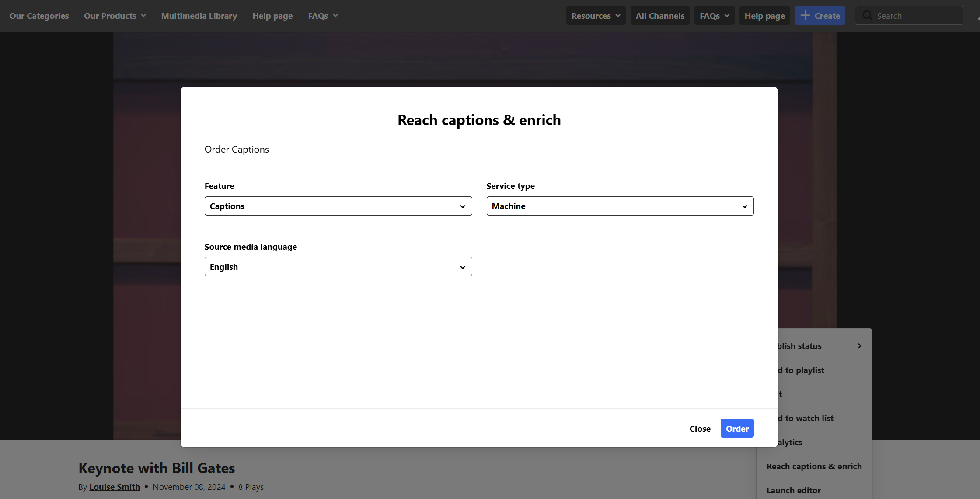The width and height of the screenshot is (980, 499).
Task: Open the Multimedia Library menu item
Action: point(199,16)
